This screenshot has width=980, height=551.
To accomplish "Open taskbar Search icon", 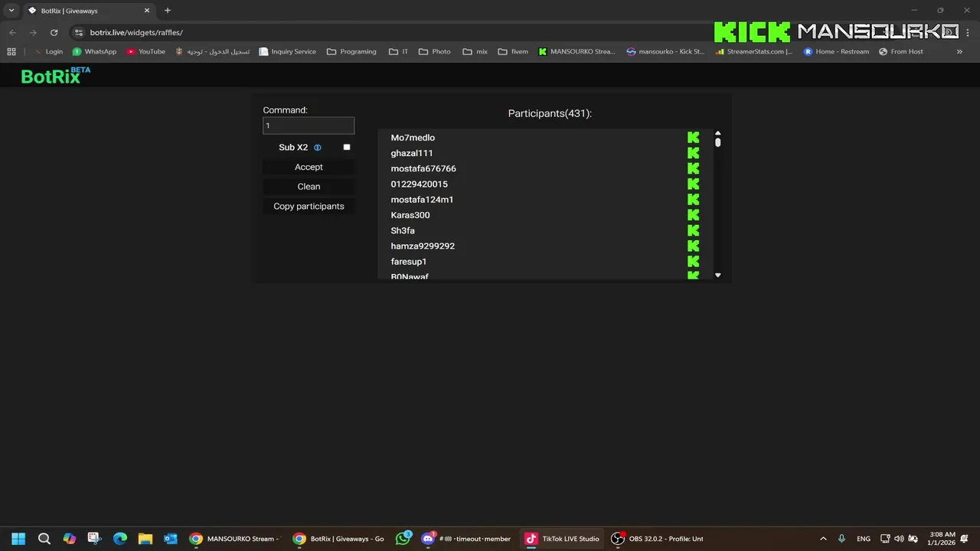I will tap(44, 539).
